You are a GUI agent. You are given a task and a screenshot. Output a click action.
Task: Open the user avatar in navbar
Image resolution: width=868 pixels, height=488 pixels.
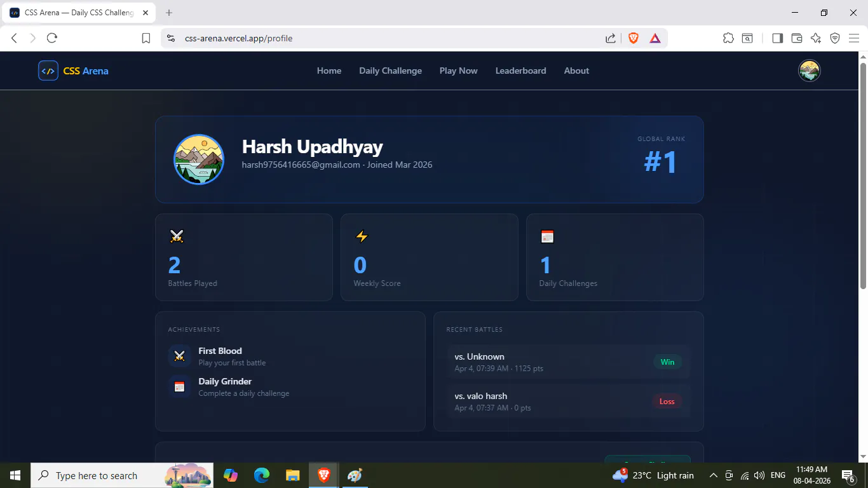point(809,71)
